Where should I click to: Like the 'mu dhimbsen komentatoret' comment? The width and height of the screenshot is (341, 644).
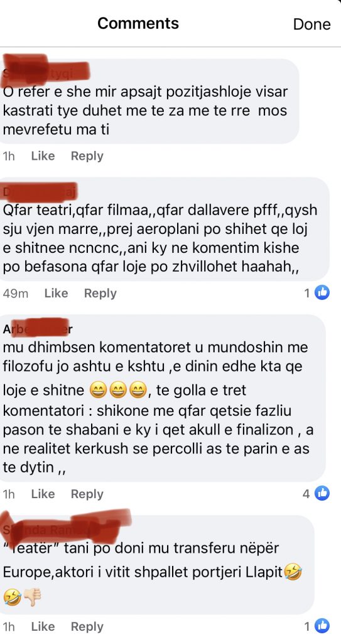click(x=43, y=494)
